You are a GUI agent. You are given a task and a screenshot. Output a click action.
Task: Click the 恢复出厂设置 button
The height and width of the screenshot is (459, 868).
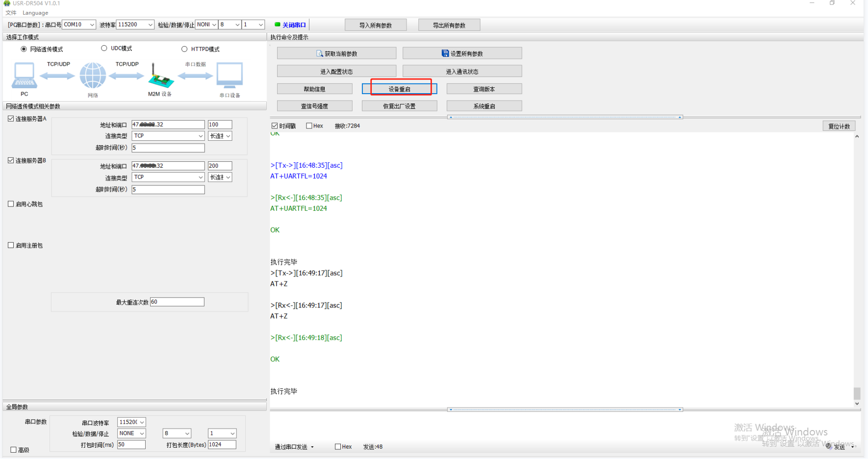tap(399, 106)
